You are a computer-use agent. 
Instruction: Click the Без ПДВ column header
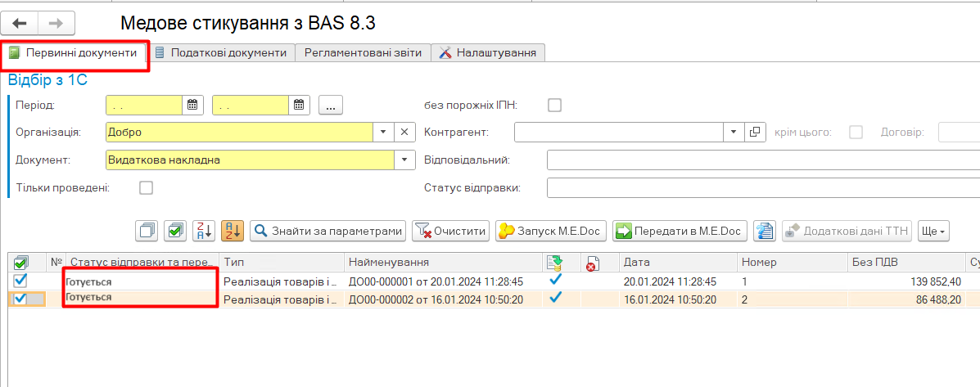click(x=905, y=262)
